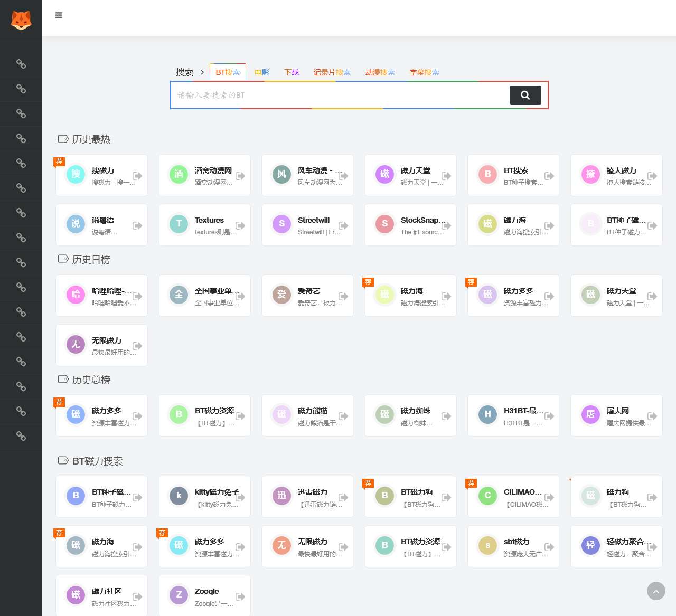Focus the BT search input field

click(x=340, y=95)
